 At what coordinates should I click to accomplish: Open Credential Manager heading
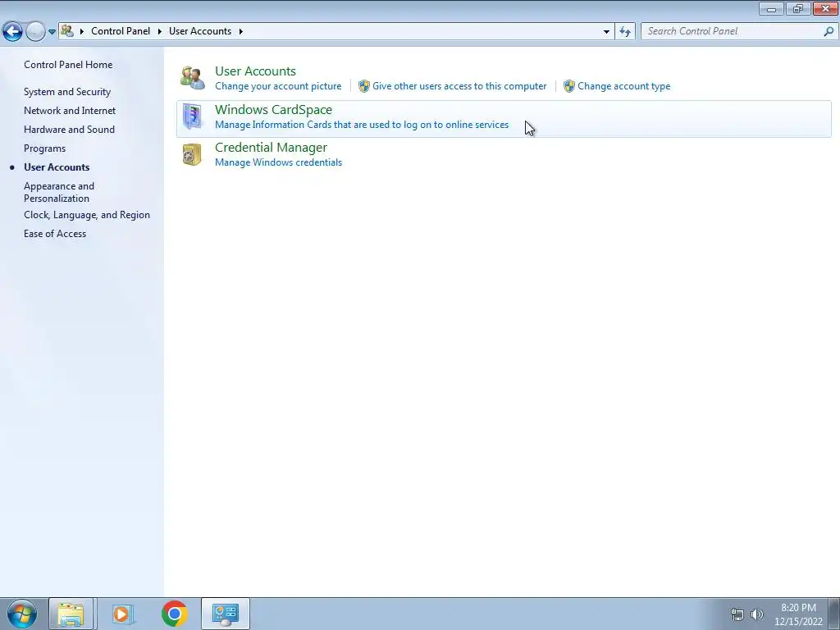pos(271,148)
